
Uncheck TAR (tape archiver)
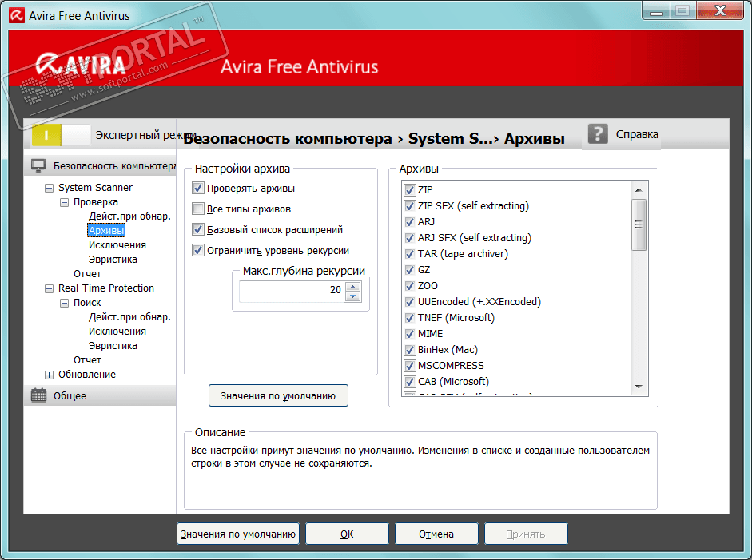pos(410,254)
